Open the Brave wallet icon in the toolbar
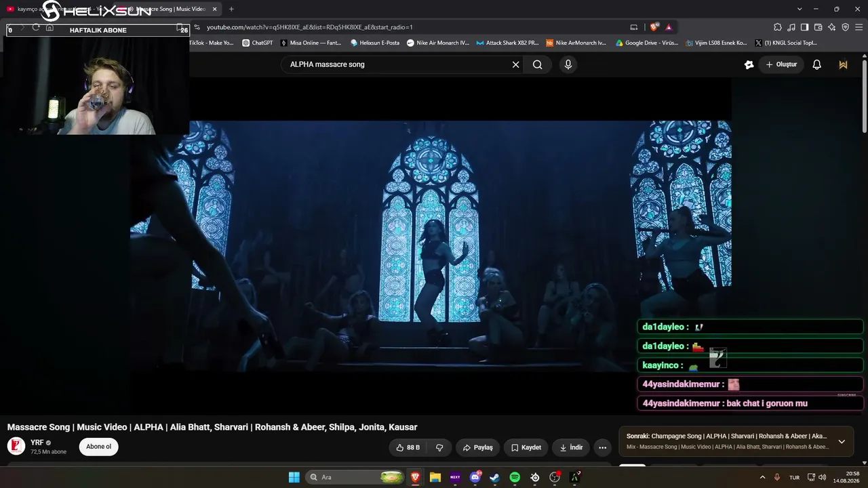Image resolution: width=868 pixels, height=488 pixels. pyautogui.click(x=818, y=27)
